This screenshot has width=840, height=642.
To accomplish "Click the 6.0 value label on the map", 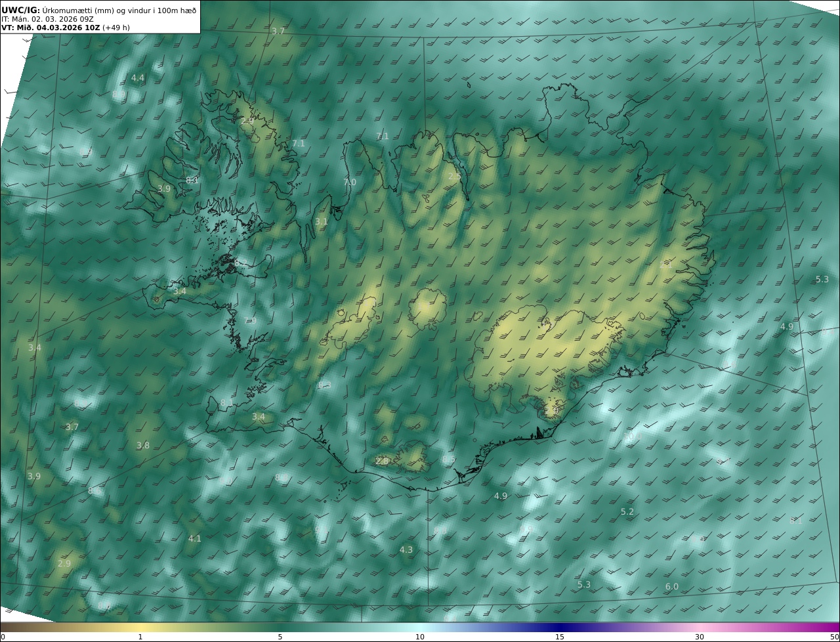I will click(x=672, y=586).
